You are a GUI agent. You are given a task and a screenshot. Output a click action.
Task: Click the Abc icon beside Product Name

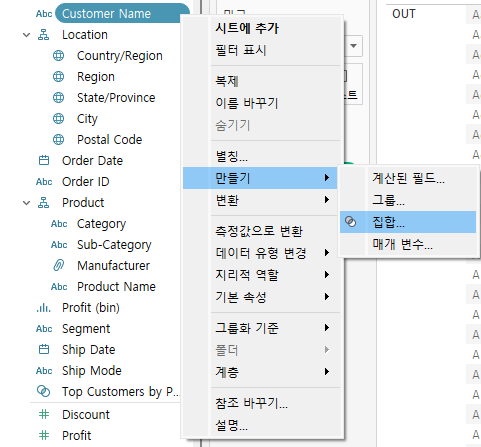coord(59,287)
